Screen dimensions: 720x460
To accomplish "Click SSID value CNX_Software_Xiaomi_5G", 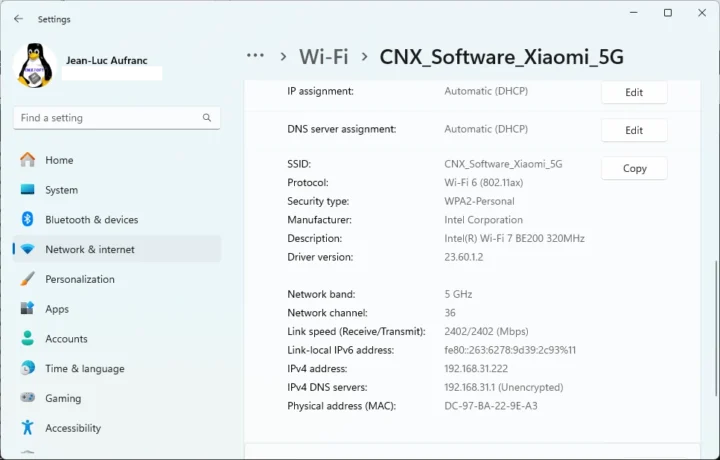I will (503, 164).
